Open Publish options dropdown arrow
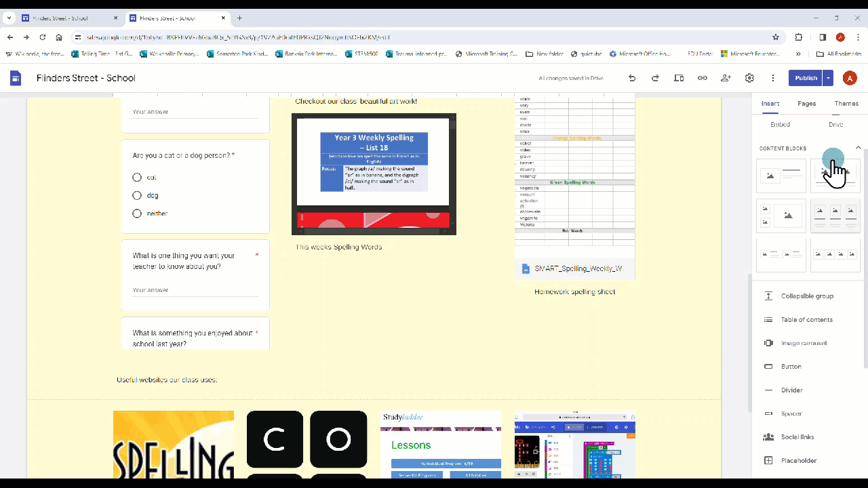Image resolution: width=868 pixels, height=488 pixels. click(x=828, y=78)
